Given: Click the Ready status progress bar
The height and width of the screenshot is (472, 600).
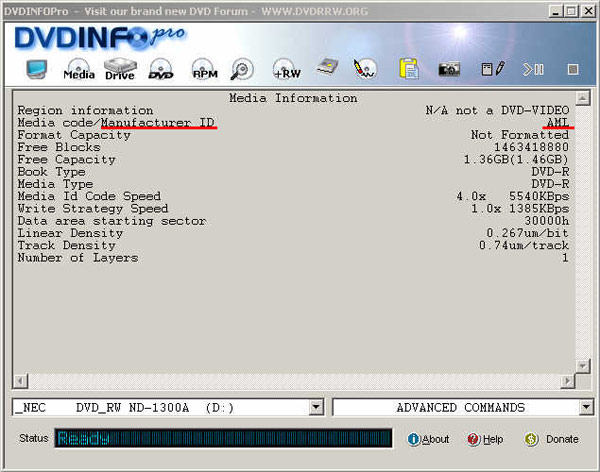Looking at the screenshot, I should [x=223, y=438].
